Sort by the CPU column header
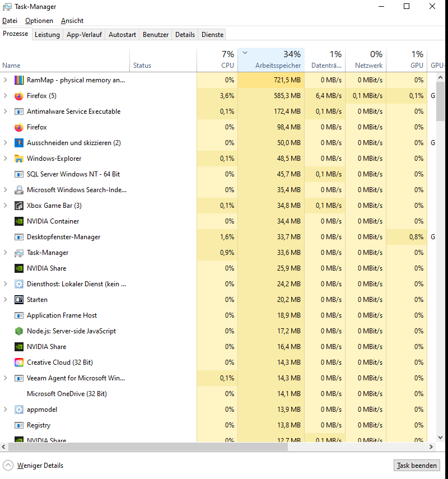448x479 pixels. point(217,60)
